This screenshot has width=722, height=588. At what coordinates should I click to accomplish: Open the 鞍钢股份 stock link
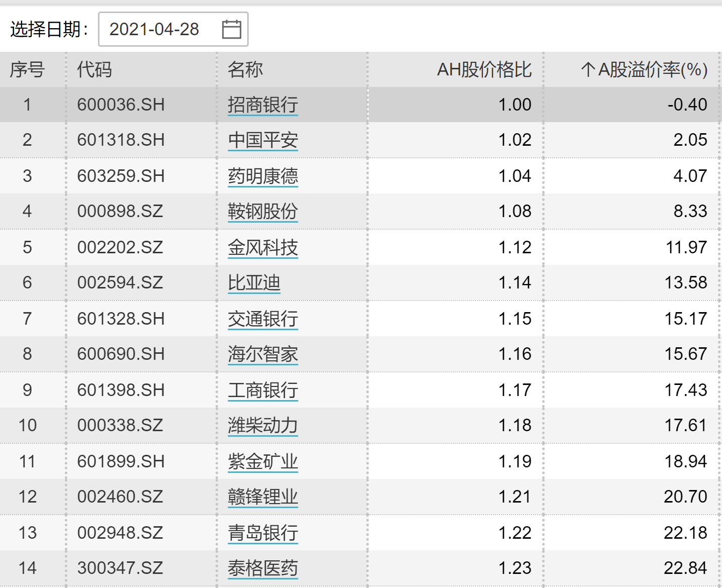point(262,211)
